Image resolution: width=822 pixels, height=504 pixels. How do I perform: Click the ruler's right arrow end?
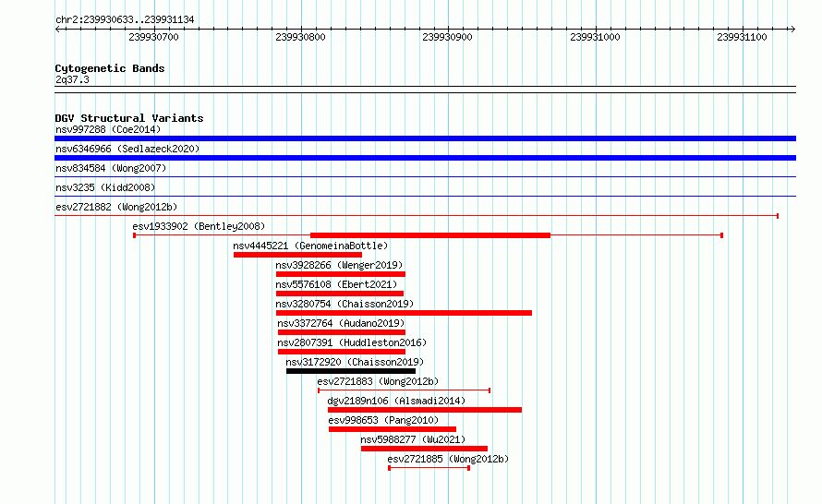pyautogui.click(x=792, y=30)
